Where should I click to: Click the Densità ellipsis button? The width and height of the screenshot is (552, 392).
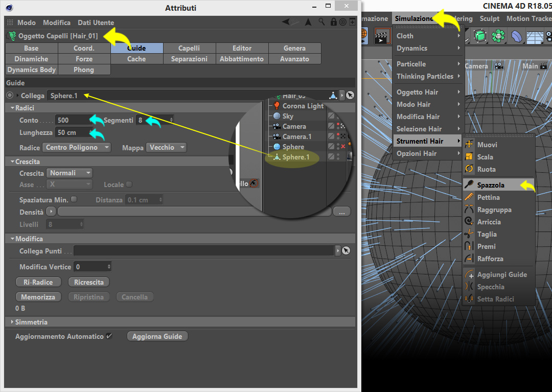coord(341,212)
